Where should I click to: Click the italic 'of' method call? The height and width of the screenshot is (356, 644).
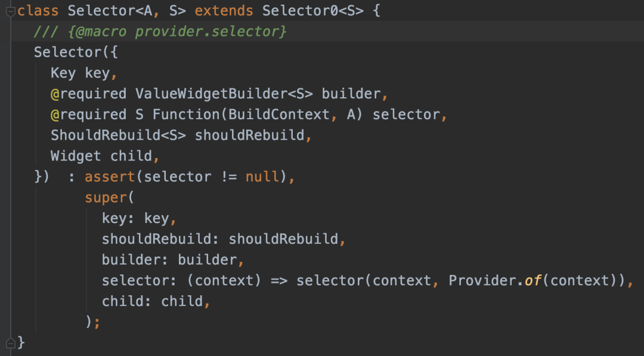click(x=532, y=281)
